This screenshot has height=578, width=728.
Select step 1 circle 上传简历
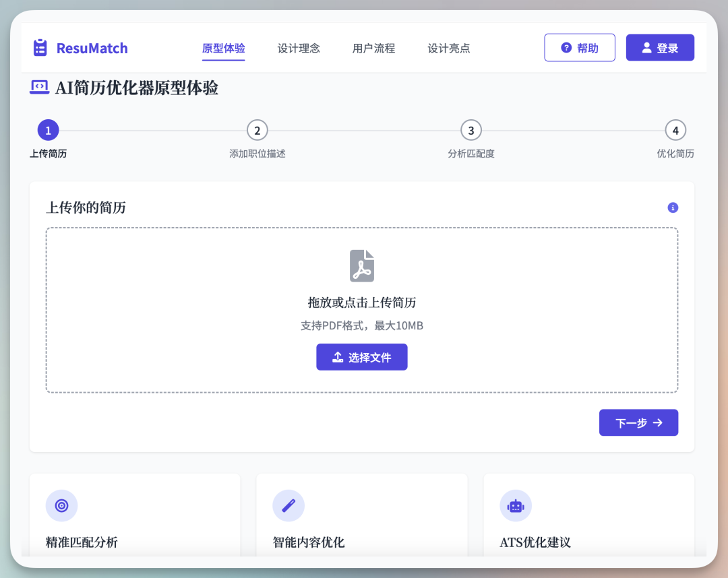click(48, 131)
